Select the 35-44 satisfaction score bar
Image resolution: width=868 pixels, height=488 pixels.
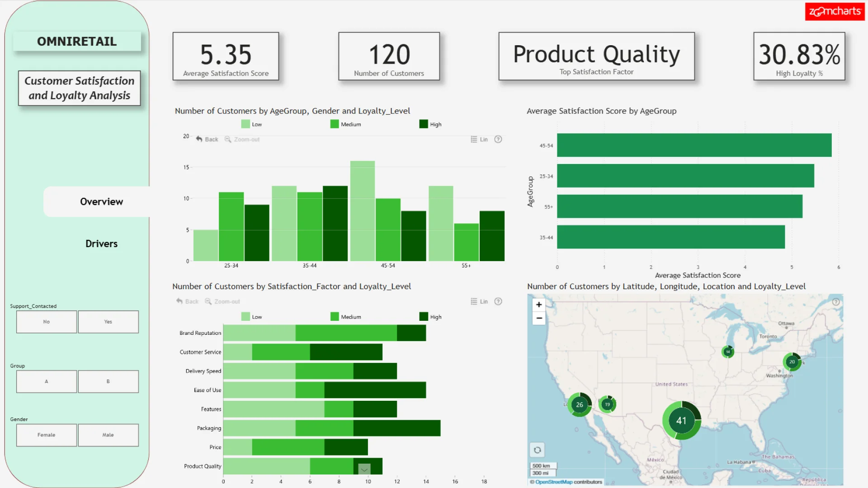(671, 237)
